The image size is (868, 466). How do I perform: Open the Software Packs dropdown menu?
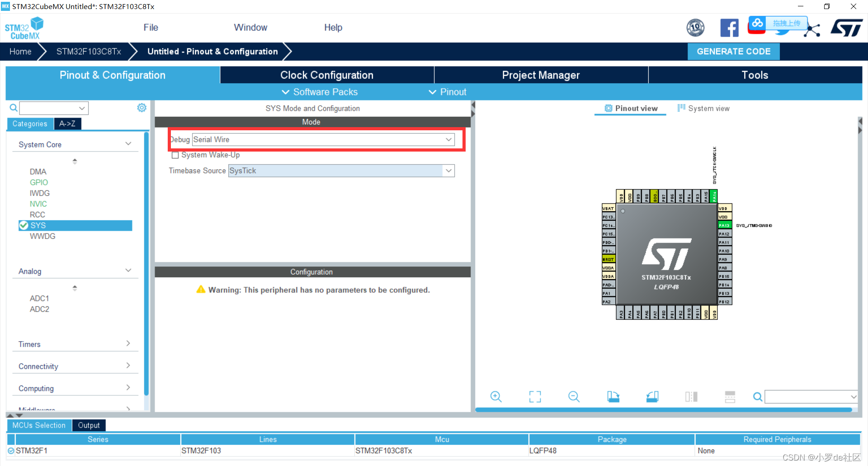click(320, 92)
